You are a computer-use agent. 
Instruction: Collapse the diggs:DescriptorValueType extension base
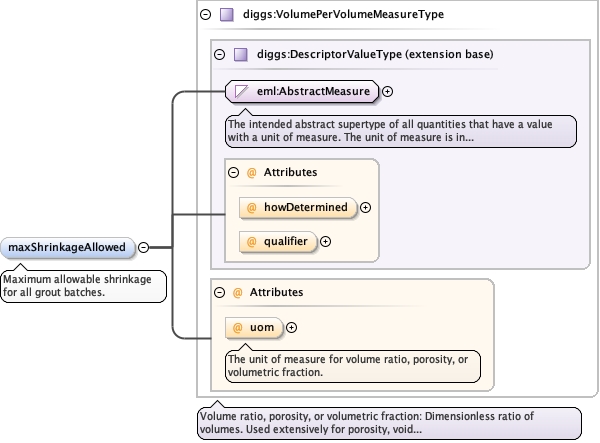tap(219, 54)
